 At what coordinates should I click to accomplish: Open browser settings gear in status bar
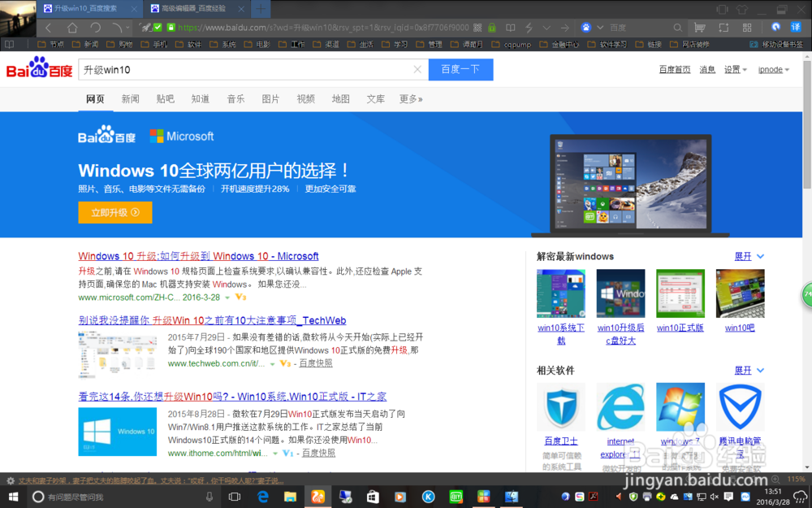(x=10, y=480)
